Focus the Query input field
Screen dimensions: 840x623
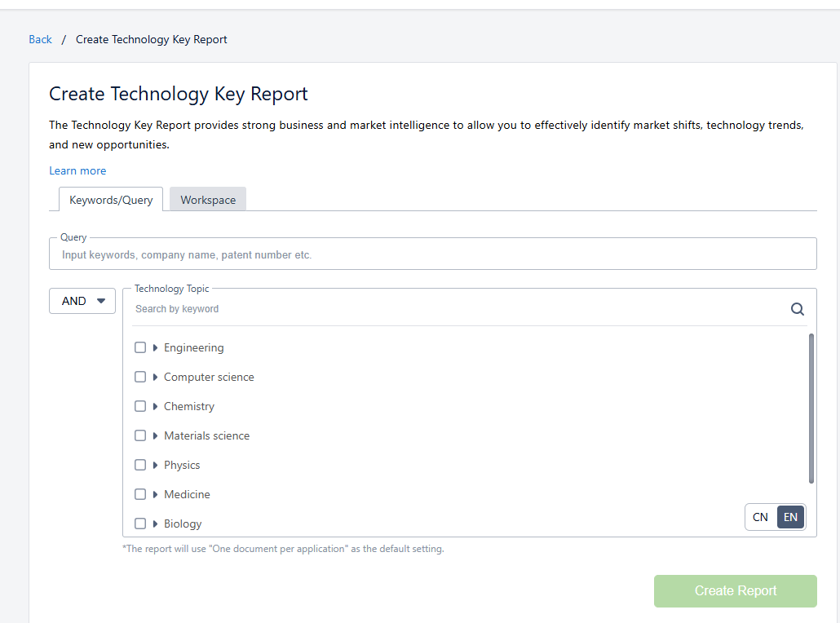click(x=432, y=254)
